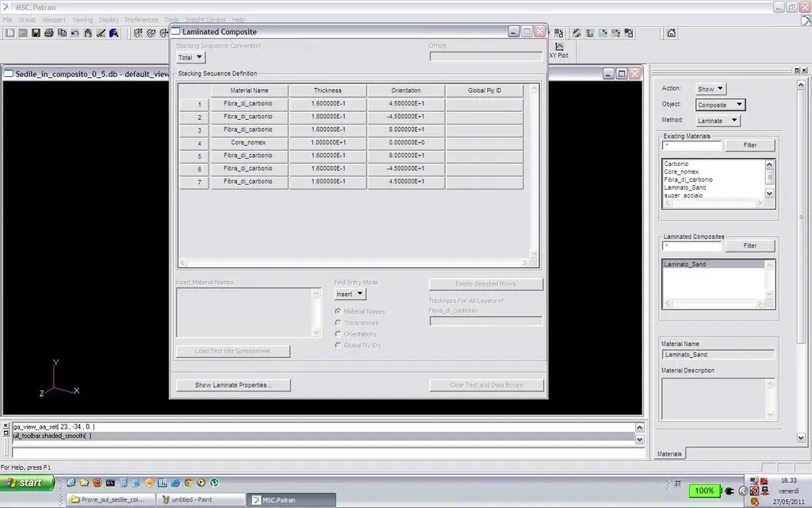Click Show Laminate Properties button
Image resolution: width=812 pixels, height=508 pixels.
(x=233, y=385)
